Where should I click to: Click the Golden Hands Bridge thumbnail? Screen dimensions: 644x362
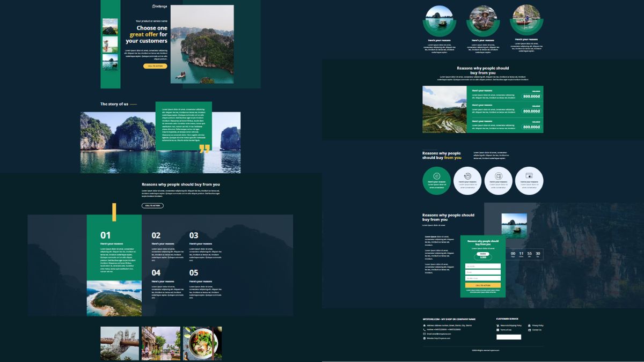click(119, 343)
